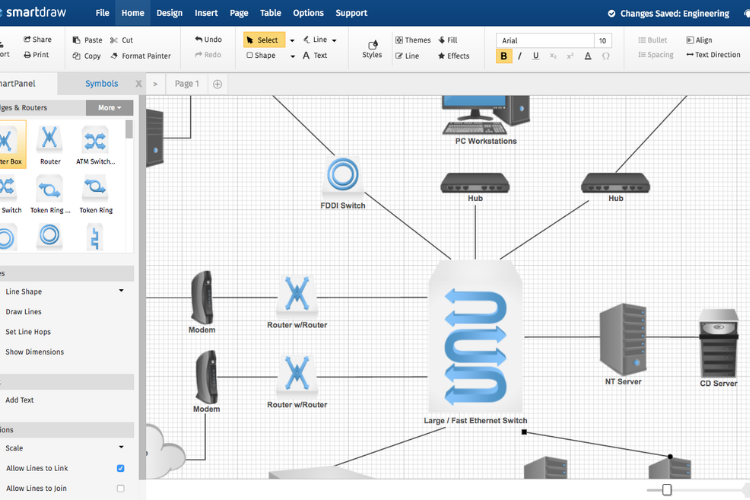Toggle underline formatting

536,56
